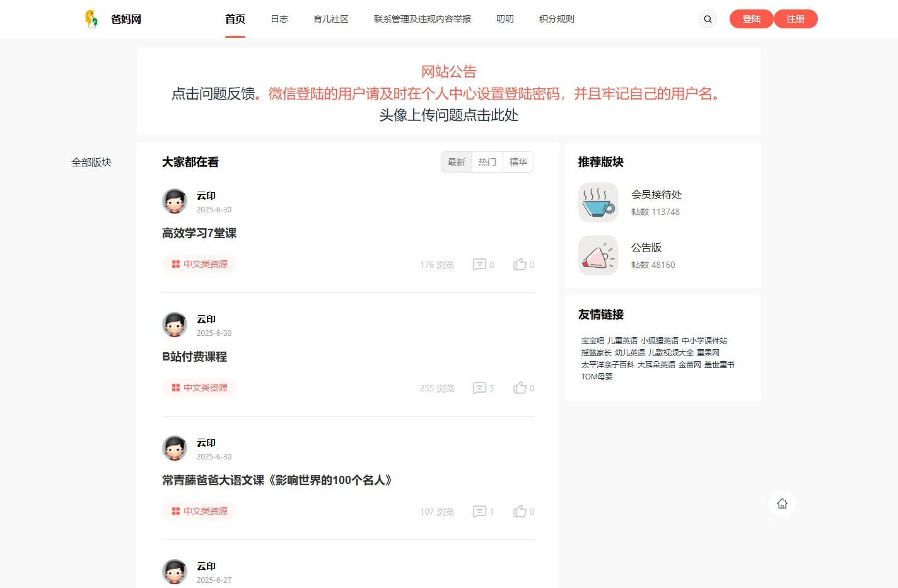The image size is (898, 588).
Task: Open 会员接待处 board title
Action: (x=656, y=195)
